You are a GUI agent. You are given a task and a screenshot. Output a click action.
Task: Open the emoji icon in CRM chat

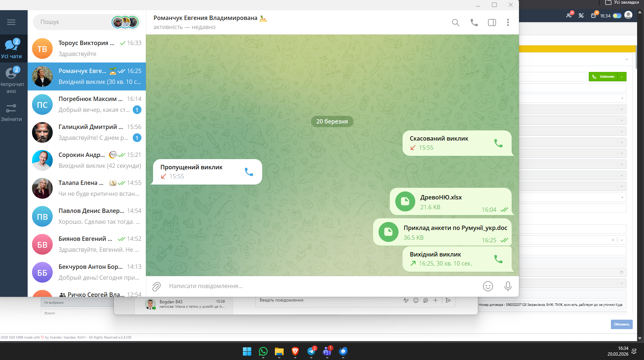[x=416, y=300]
